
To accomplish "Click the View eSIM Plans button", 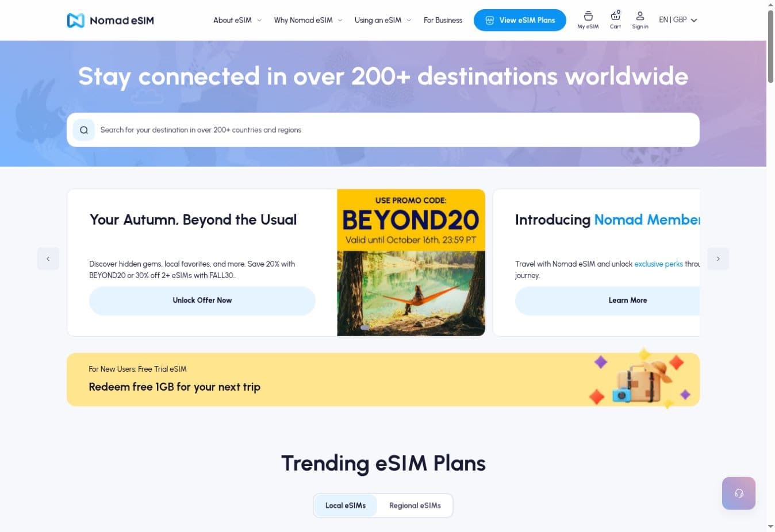I will (x=520, y=20).
